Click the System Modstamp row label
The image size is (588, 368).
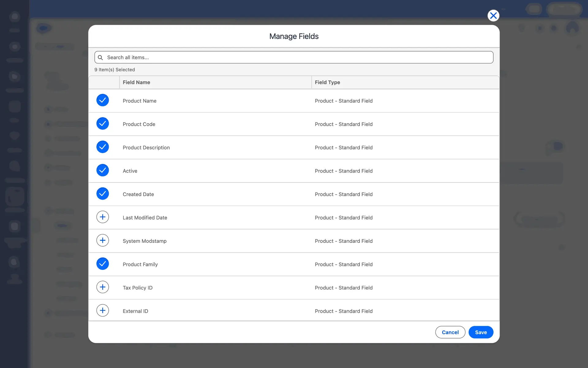tap(145, 241)
